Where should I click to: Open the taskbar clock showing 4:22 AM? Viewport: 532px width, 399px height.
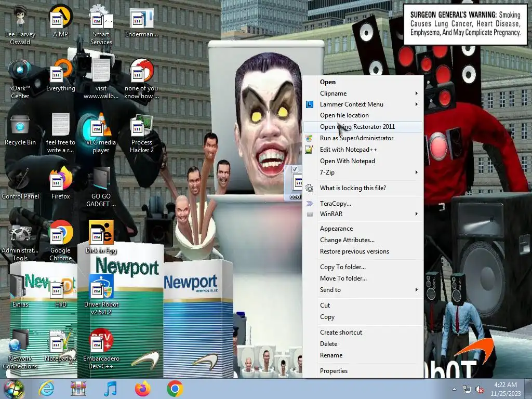(506, 389)
